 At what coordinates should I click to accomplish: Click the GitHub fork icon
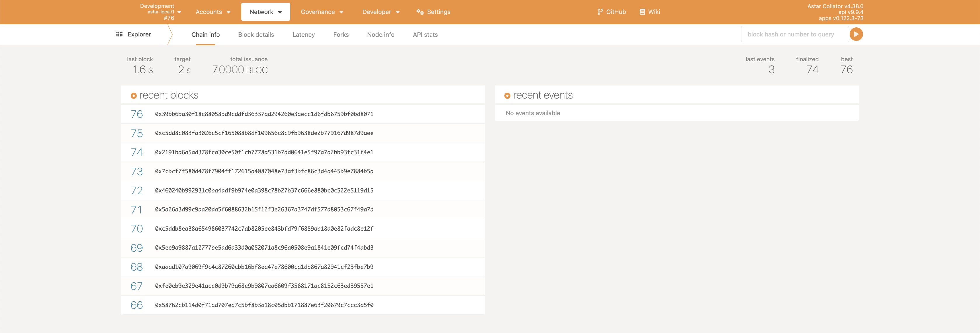600,12
